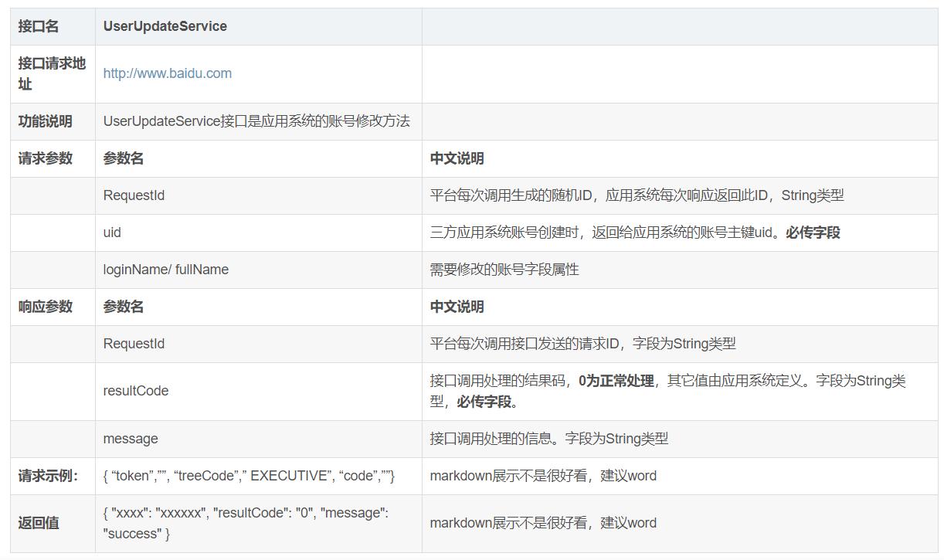
Task: Select the uid description ending 必传字段
Action: (634, 232)
